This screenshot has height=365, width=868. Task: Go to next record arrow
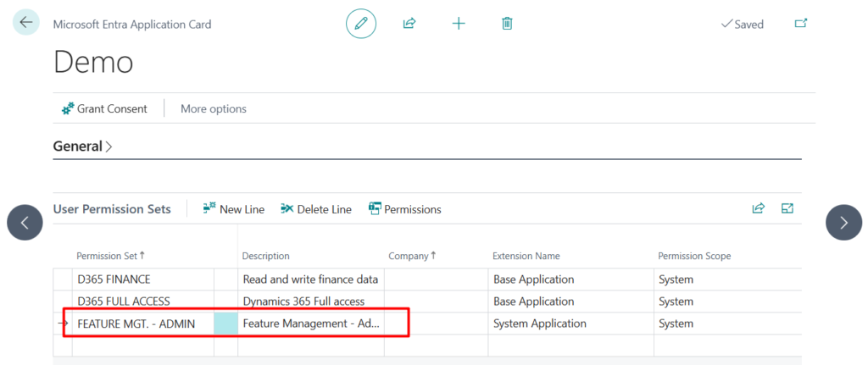click(843, 223)
